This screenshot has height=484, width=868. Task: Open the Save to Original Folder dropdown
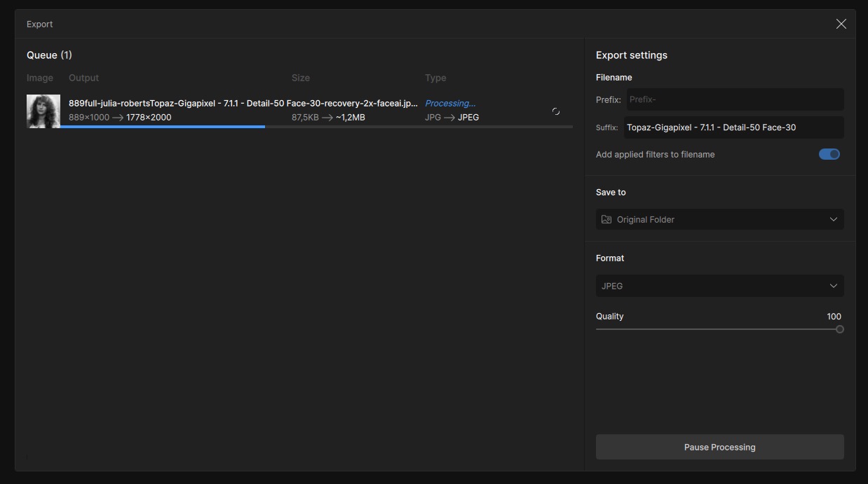pyautogui.click(x=720, y=219)
